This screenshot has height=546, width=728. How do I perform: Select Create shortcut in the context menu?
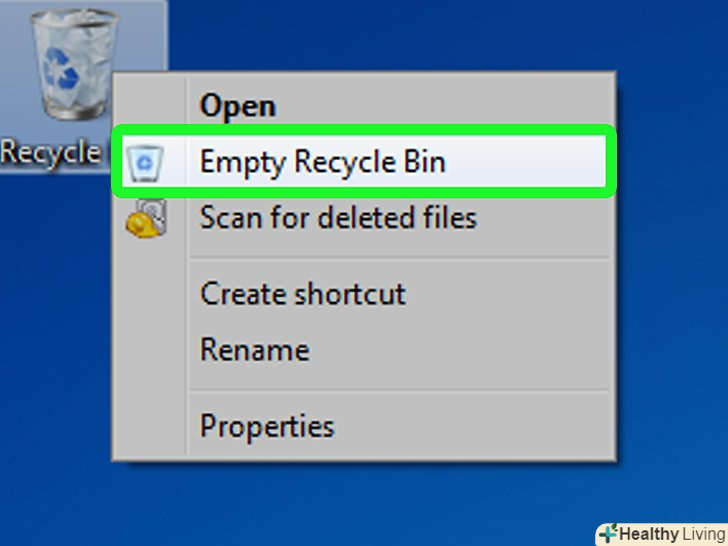[303, 294]
